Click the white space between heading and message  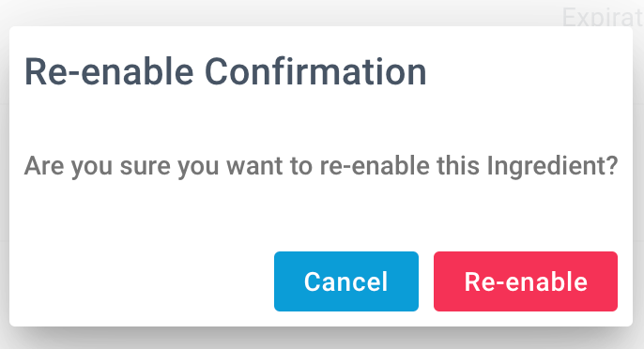[x=321, y=121]
